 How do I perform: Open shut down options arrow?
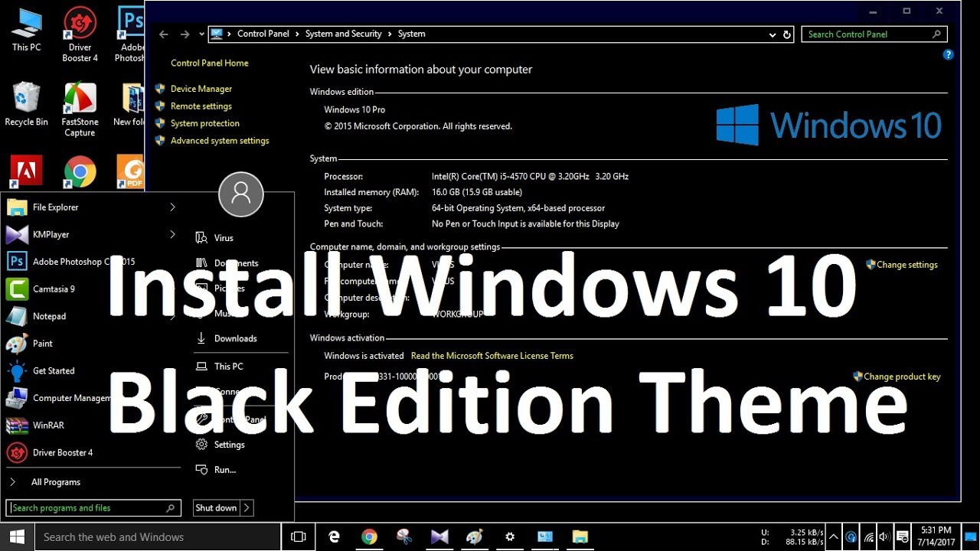point(247,508)
